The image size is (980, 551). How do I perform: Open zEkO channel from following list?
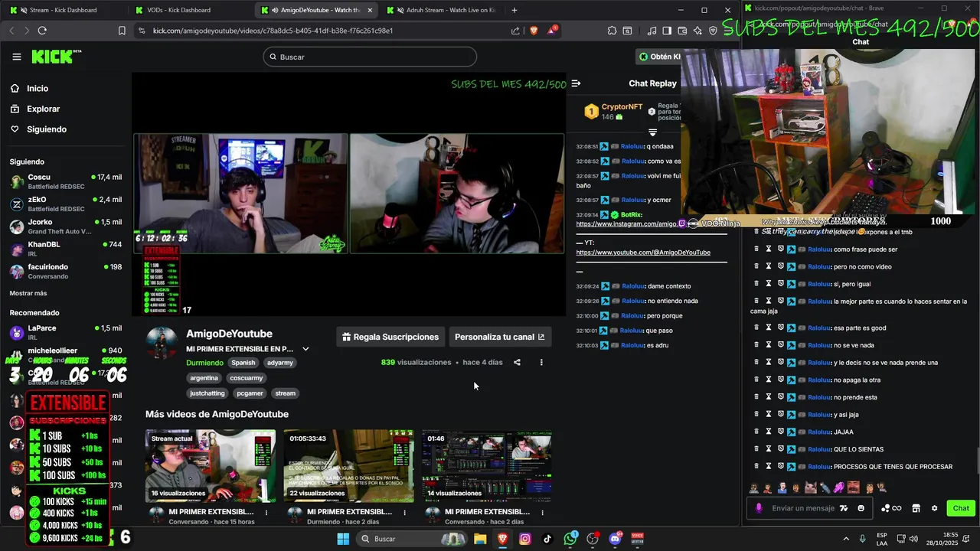tap(65, 204)
